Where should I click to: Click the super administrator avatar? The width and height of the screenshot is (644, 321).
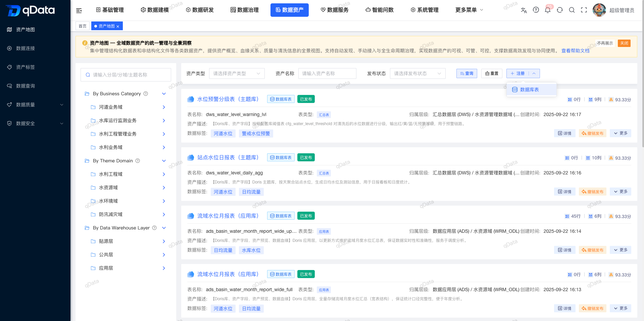(x=599, y=10)
